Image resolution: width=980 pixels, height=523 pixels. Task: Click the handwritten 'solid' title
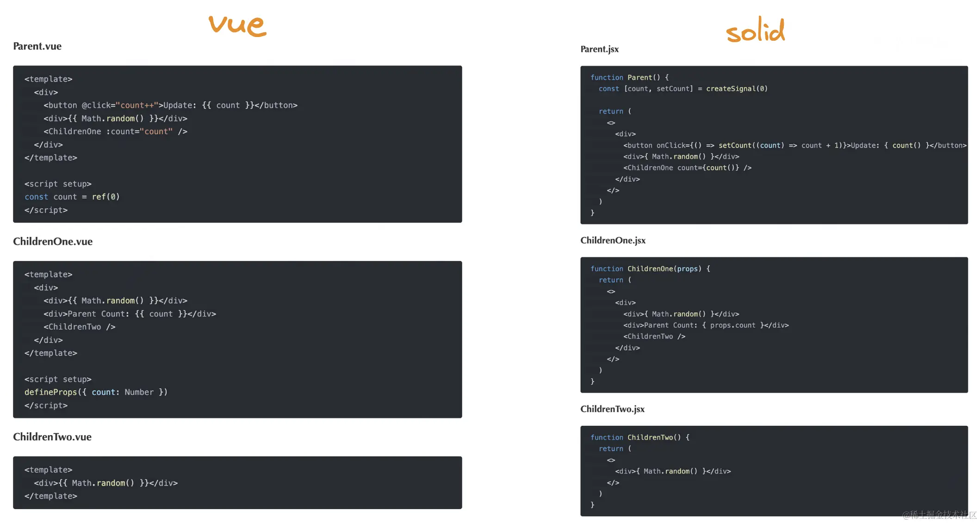[x=755, y=30]
